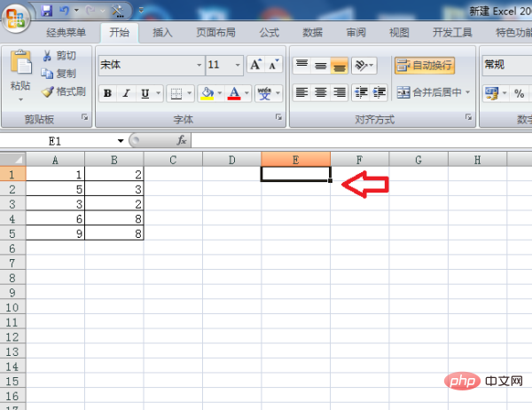Apply cell borders with the border icon

[x=176, y=93]
